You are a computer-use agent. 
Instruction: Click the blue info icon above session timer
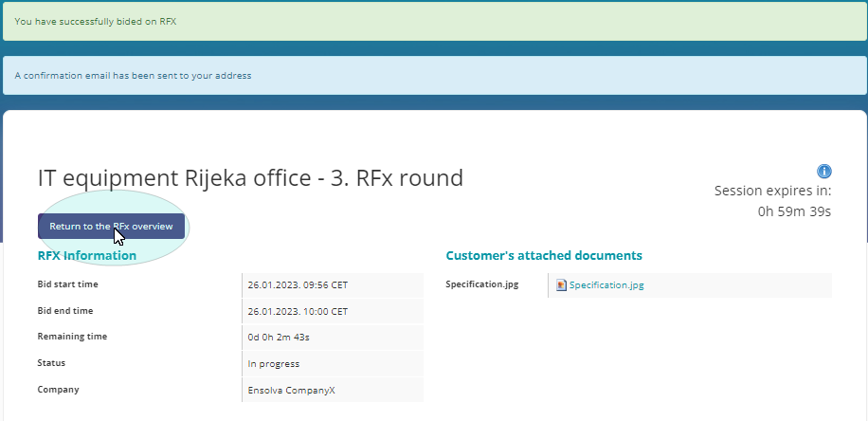click(823, 172)
